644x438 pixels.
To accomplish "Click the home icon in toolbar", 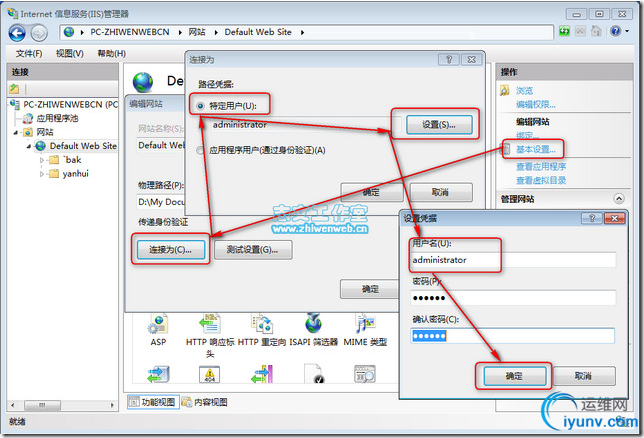I will 596,31.
